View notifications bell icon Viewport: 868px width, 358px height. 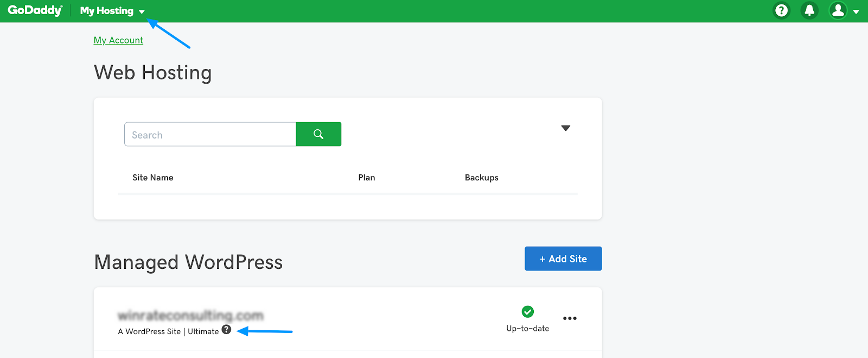809,10
